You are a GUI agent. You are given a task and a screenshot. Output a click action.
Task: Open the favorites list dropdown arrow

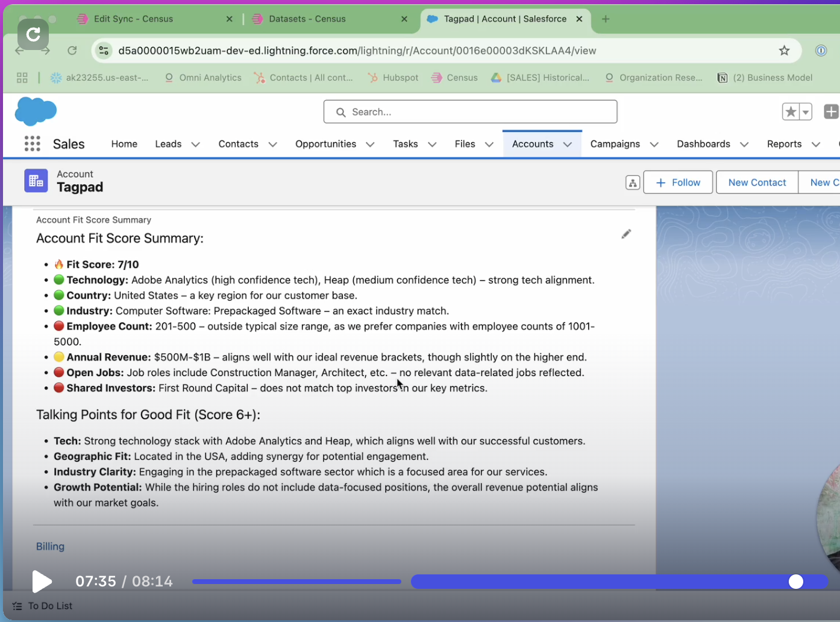point(806,112)
